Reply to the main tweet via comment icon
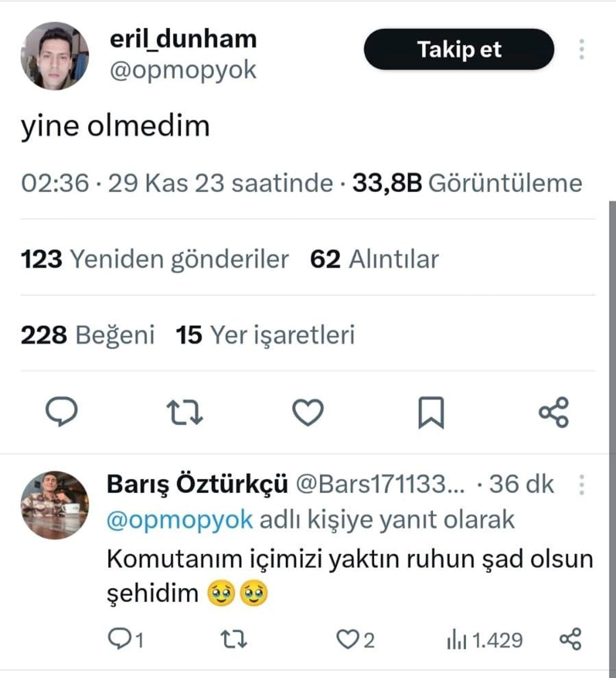Screen dimensions: 616x678 62,412
